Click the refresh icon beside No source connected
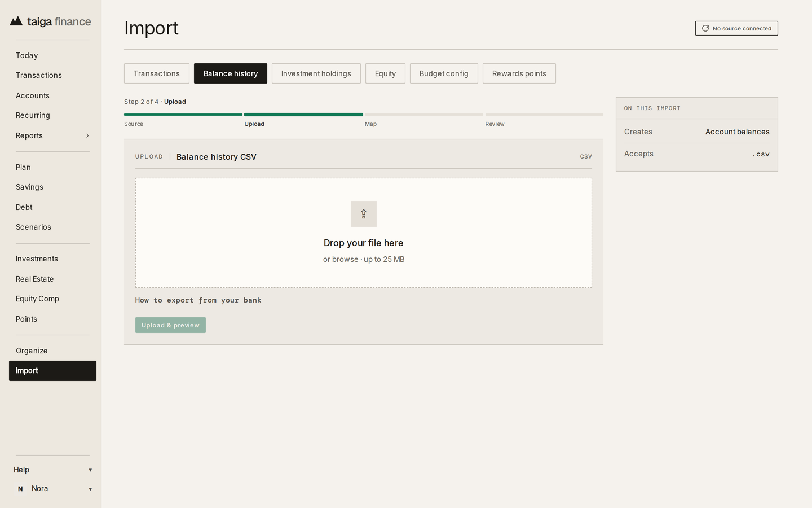Image resolution: width=812 pixels, height=508 pixels. coord(705,28)
